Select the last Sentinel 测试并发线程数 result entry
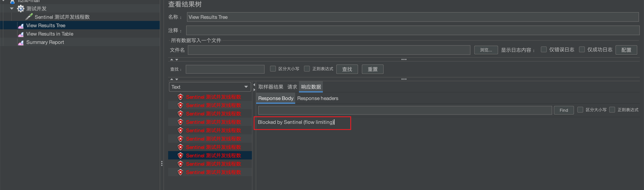The image size is (644, 190). click(x=213, y=172)
